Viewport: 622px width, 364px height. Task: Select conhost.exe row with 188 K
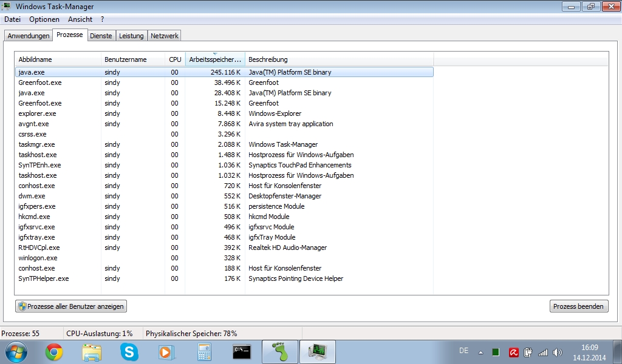click(x=224, y=268)
